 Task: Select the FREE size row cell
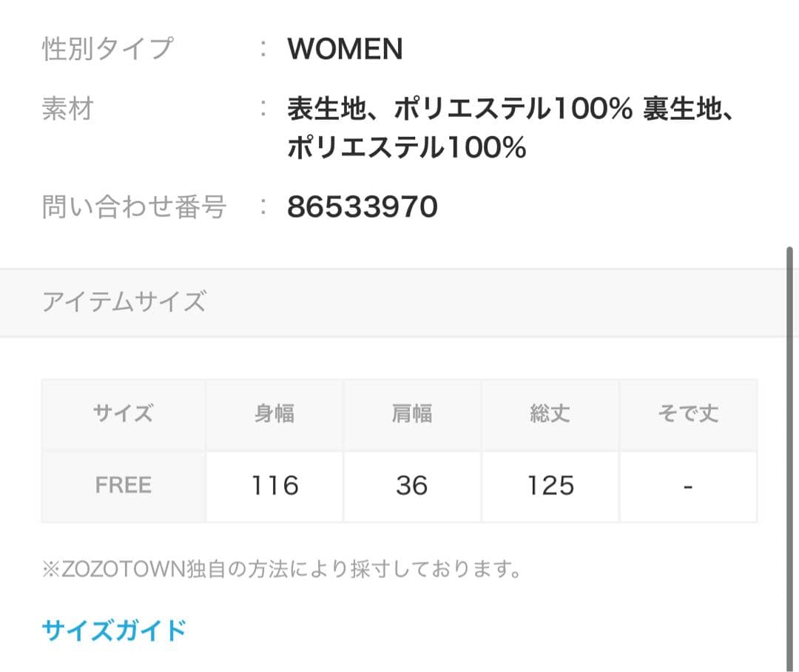124,485
